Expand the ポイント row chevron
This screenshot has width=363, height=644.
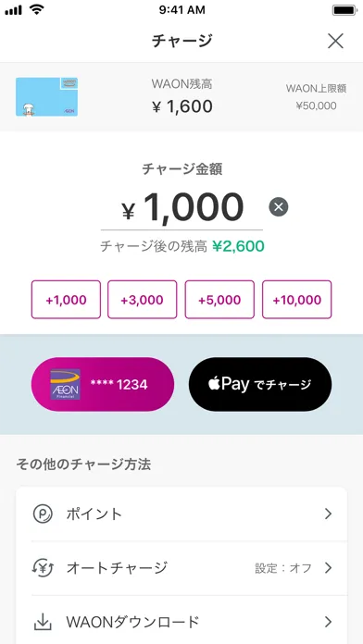(x=328, y=514)
